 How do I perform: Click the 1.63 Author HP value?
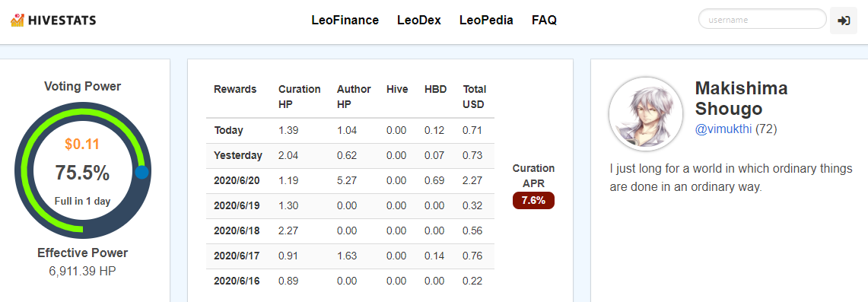click(347, 256)
